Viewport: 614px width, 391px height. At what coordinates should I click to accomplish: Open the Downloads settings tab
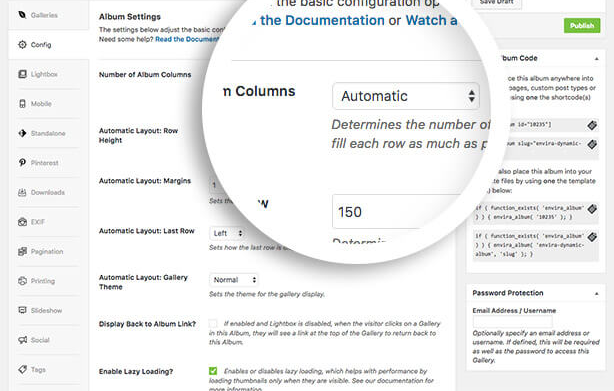(49, 192)
